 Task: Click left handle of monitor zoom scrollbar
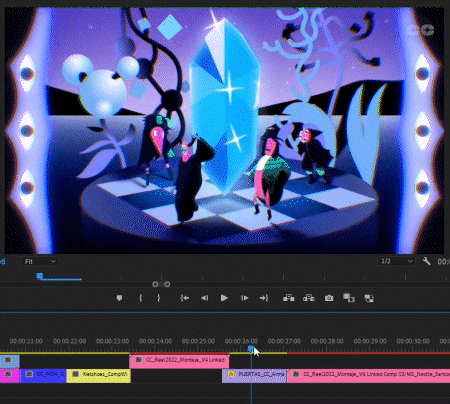point(155,284)
